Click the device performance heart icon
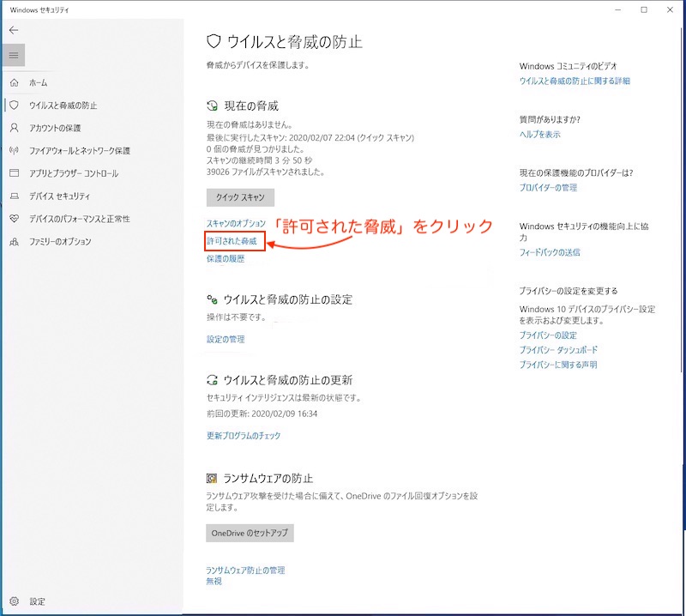This screenshot has width=686, height=616. click(15, 219)
